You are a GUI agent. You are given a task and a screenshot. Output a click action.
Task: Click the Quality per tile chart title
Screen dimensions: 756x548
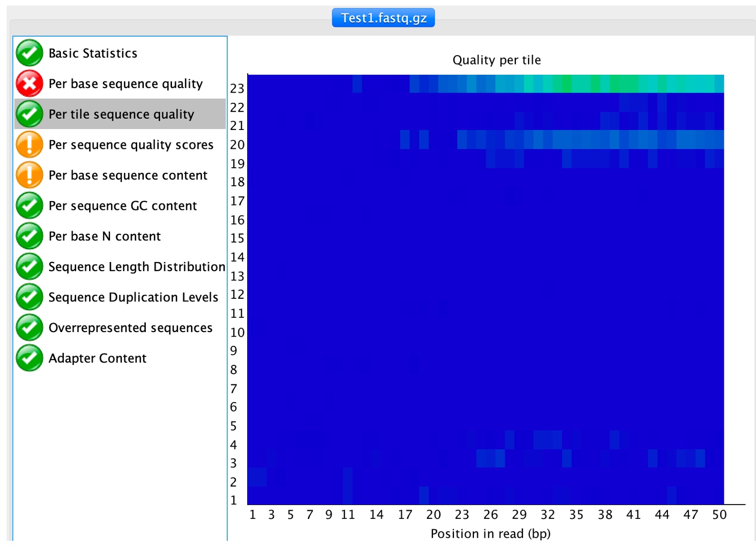pos(496,60)
